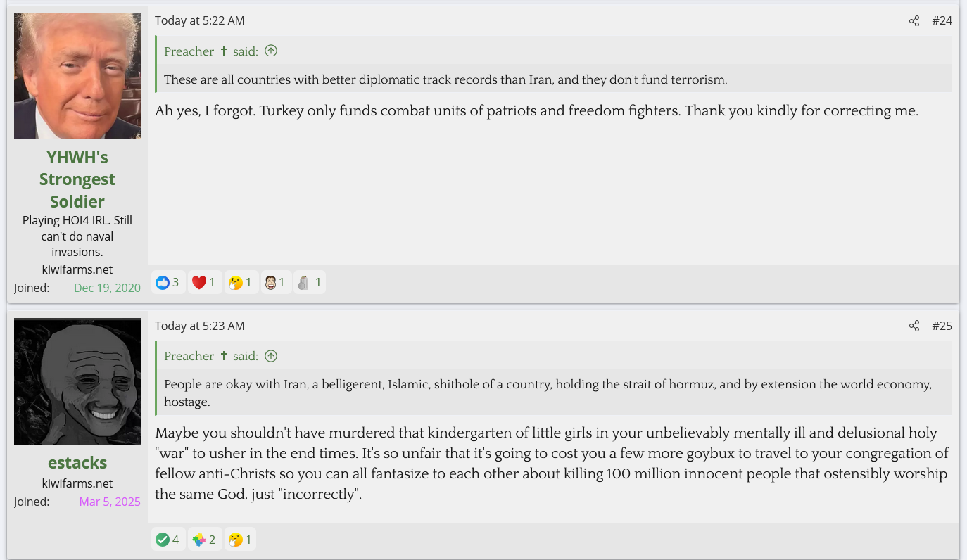Click the share icon on post #24
Screen dimensions: 967x560
(x=914, y=21)
